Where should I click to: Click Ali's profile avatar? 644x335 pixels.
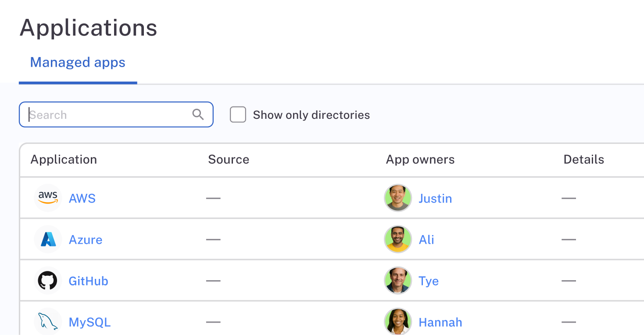tap(397, 239)
